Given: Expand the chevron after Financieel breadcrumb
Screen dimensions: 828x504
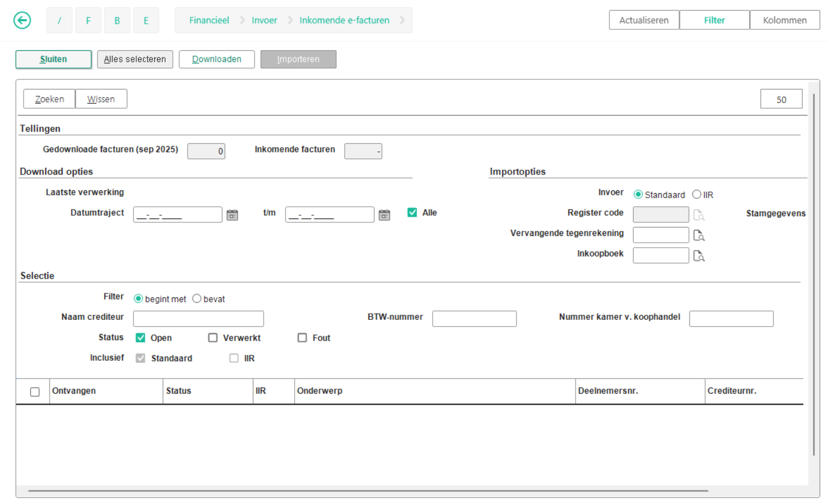Looking at the screenshot, I should click(x=242, y=20).
